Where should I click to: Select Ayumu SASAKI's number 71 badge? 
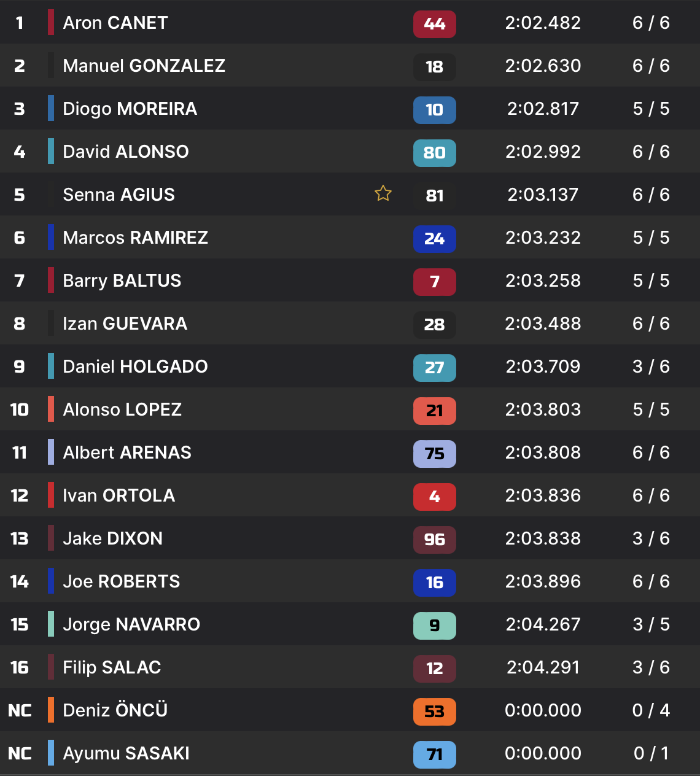tap(434, 755)
